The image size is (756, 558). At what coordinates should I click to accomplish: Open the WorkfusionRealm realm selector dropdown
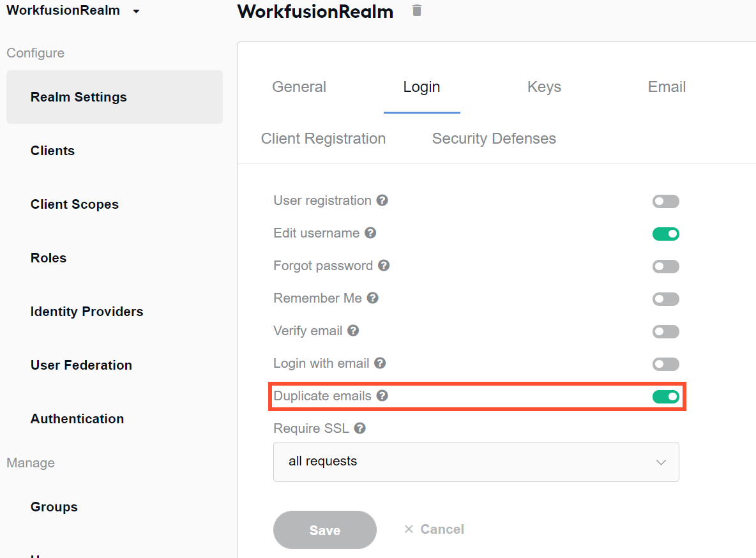click(x=73, y=11)
